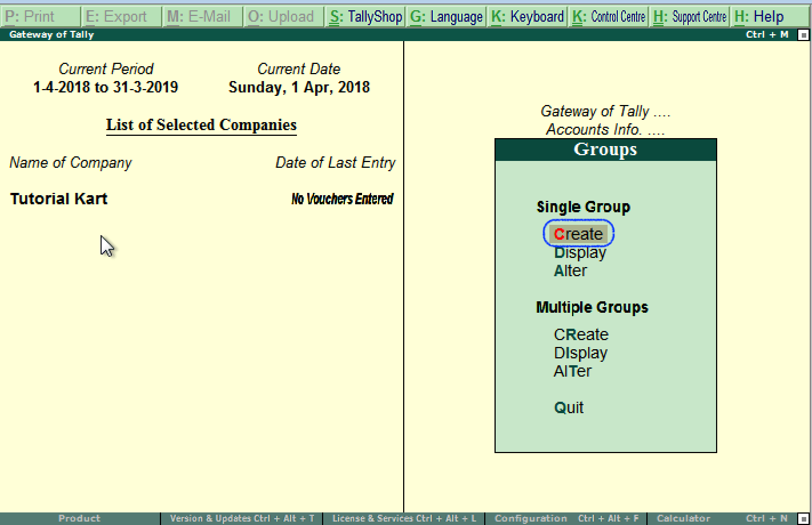The height and width of the screenshot is (525, 812).
Task: Open K: Control Centre
Action: tap(609, 17)
